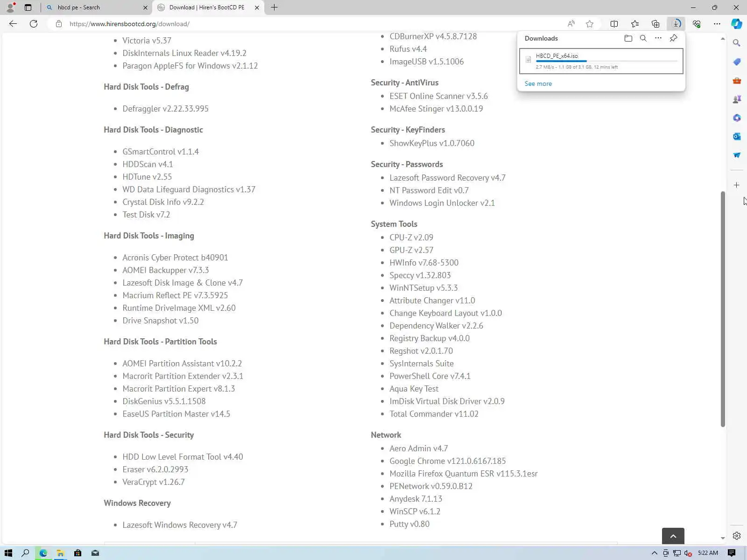Open sidebar Shopping tag

click(x=737, y=62)
